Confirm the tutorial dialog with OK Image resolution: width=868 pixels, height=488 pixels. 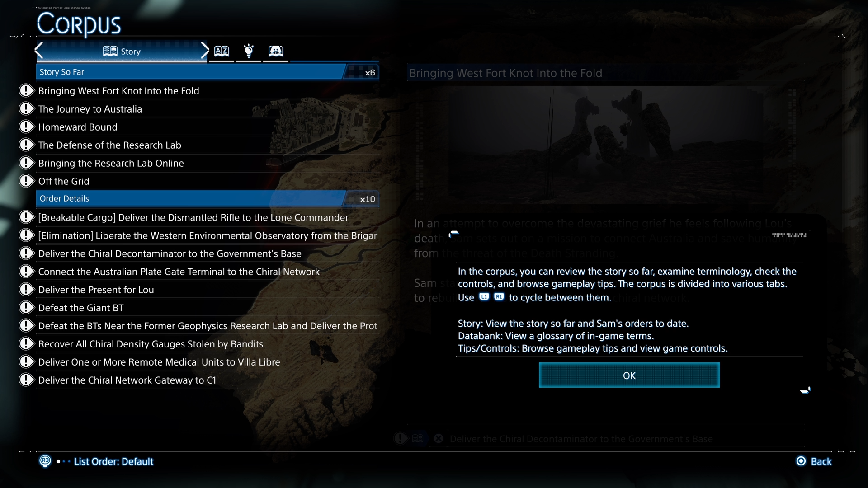pos(629,375)
